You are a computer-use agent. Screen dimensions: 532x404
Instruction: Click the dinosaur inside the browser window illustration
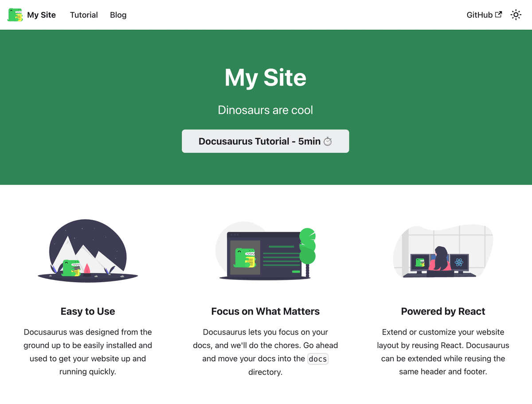tap(245, 258)
